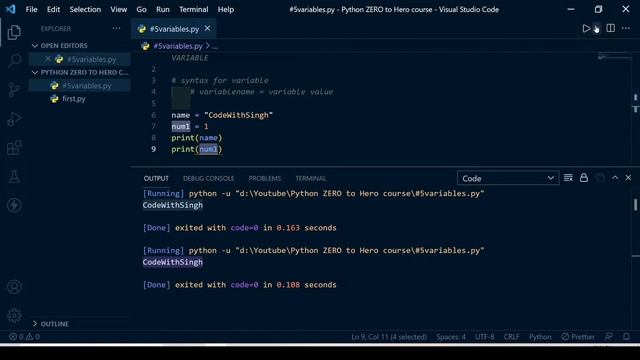
Task: Close the #5variables.py editor tab
Action: tap(207, 28)
